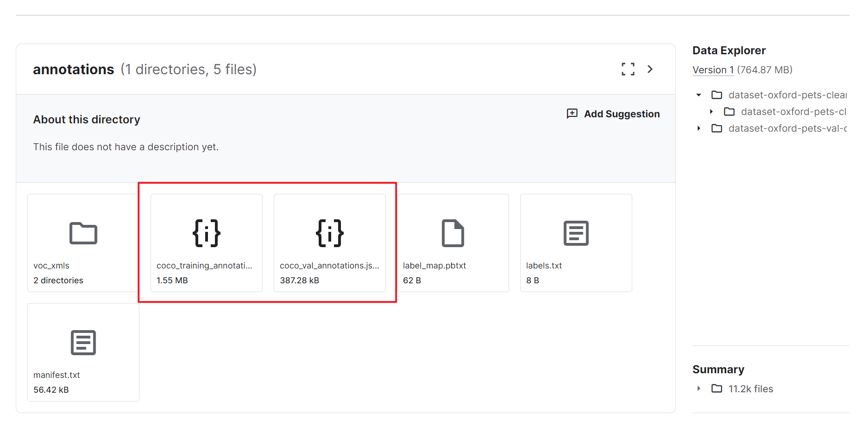Click the 1.55 MB size text

click(172, 281)
